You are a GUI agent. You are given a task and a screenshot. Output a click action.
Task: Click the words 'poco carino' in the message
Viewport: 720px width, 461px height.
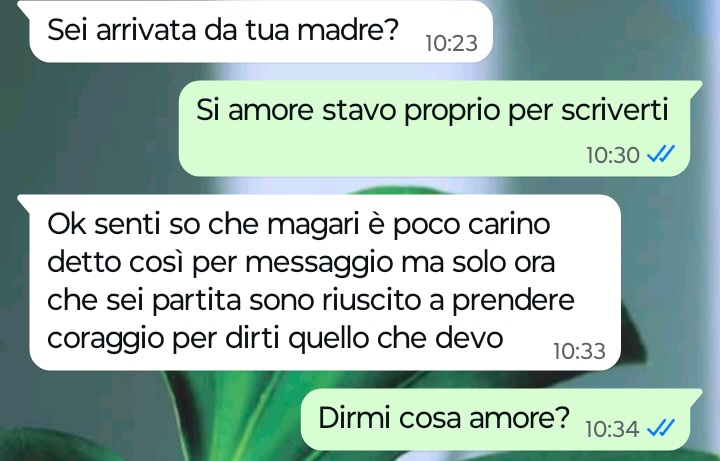tap(472, 225)
